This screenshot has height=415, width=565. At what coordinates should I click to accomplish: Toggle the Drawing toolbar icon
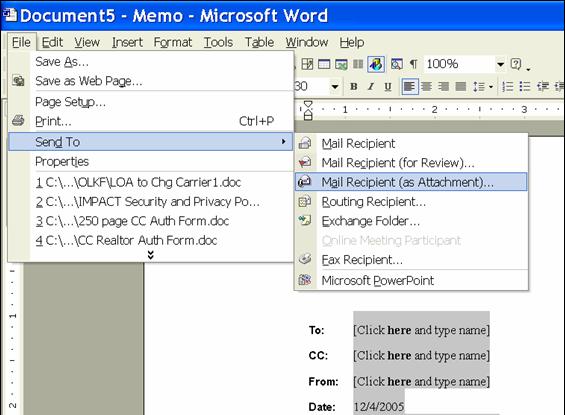[x=376, y=64]
